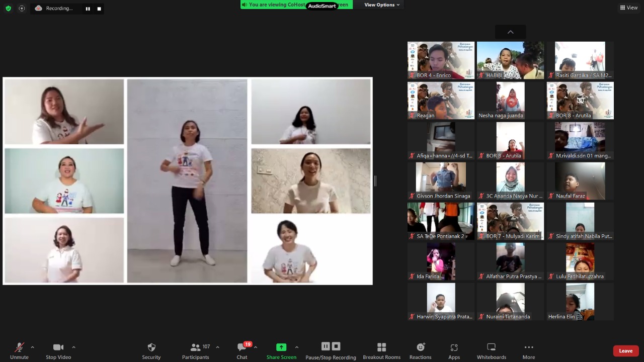
Task: Open the More menu in toolbar
Action: (x=528, y=350)
